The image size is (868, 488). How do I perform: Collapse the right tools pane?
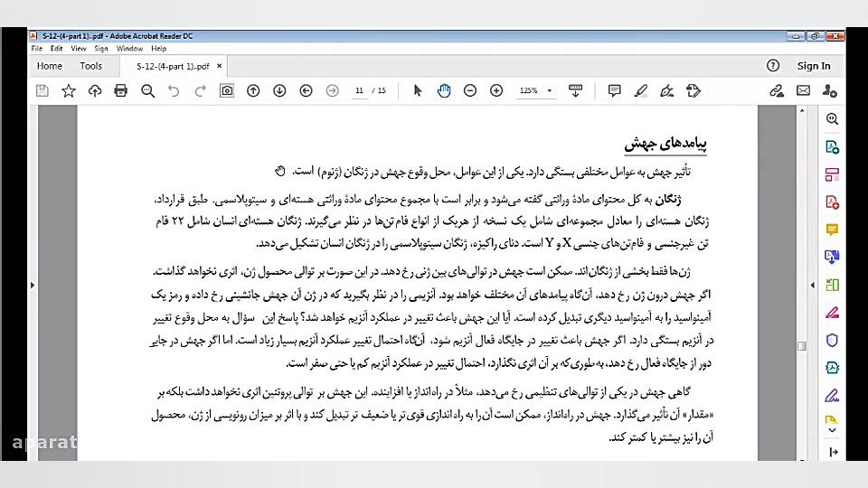pos(812,286)
